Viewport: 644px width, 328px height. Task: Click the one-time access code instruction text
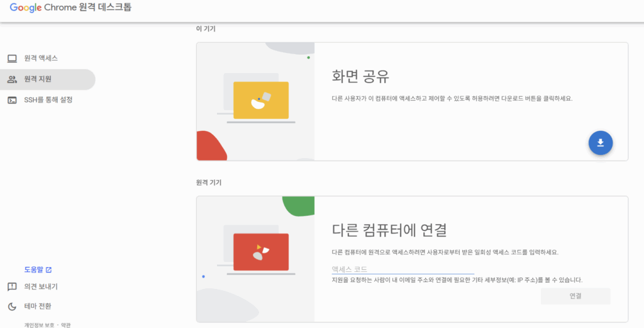click(445, 252)
